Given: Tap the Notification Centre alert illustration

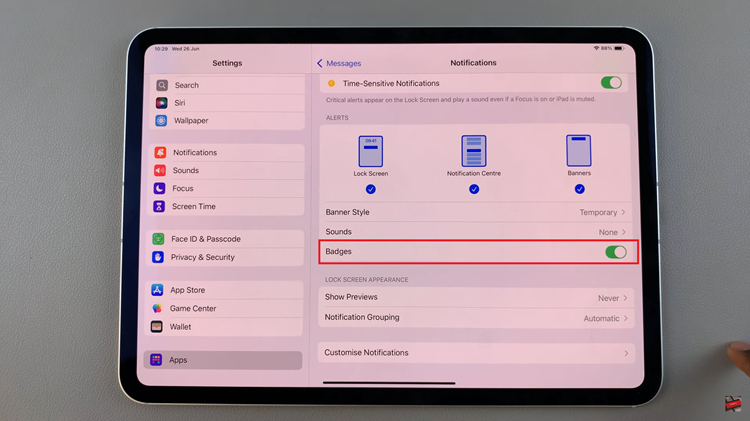Looking at the screenshot, I should tap(474, 151).
